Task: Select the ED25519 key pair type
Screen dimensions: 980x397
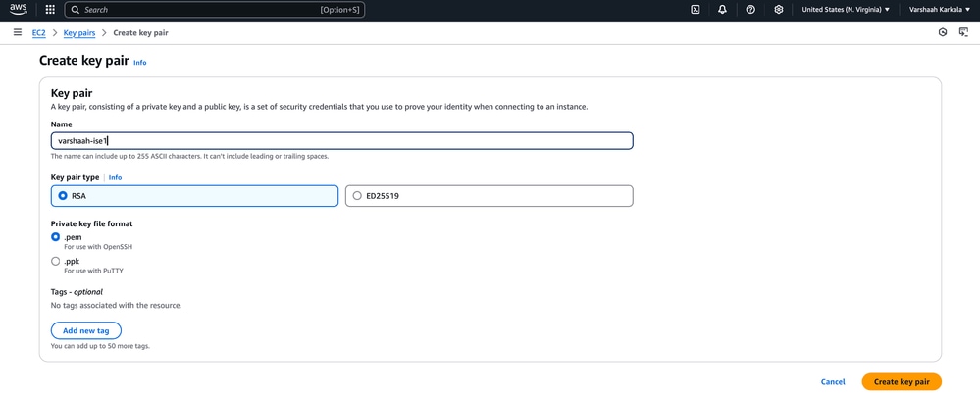Action: 357,196
